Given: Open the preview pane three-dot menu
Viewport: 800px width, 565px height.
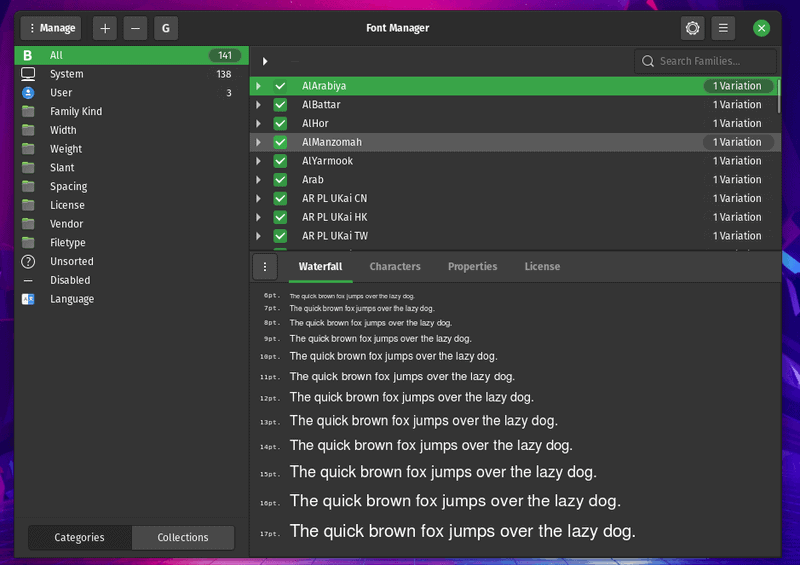Looking at the screenshot, I should [264, 267].
